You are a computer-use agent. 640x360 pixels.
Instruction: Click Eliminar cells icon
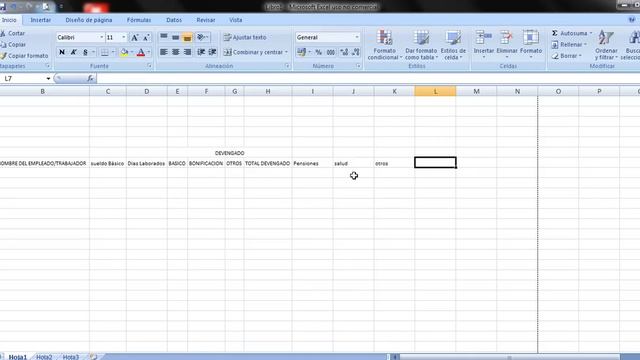click(x=507, y=38)
